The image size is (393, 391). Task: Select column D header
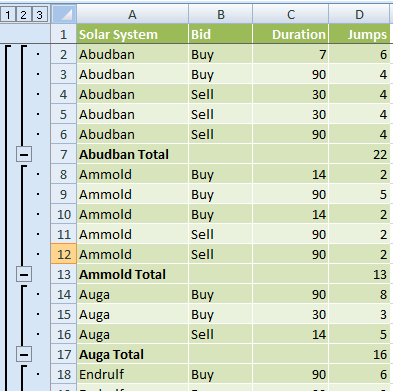(359, 14)
